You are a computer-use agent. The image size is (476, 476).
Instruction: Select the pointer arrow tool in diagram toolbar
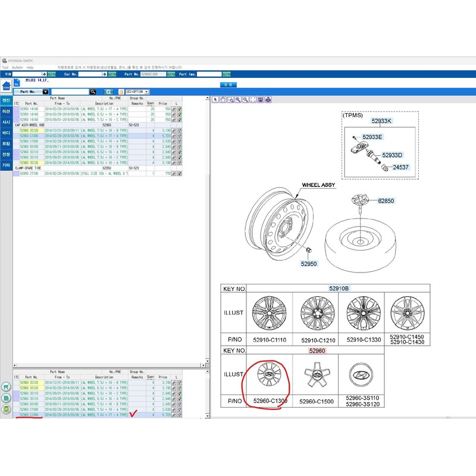click(x=215, y=99)
